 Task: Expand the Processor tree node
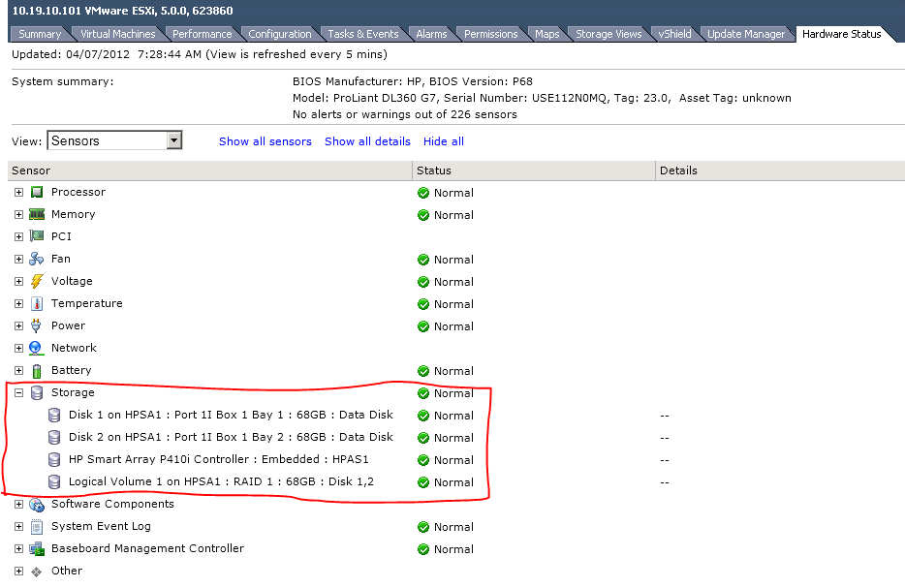tap(17, 192)
